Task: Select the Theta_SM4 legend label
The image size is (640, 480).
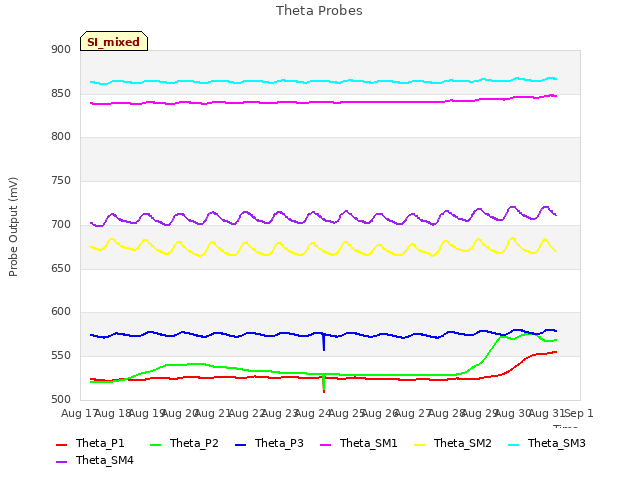Action: (x=105, y=460)
